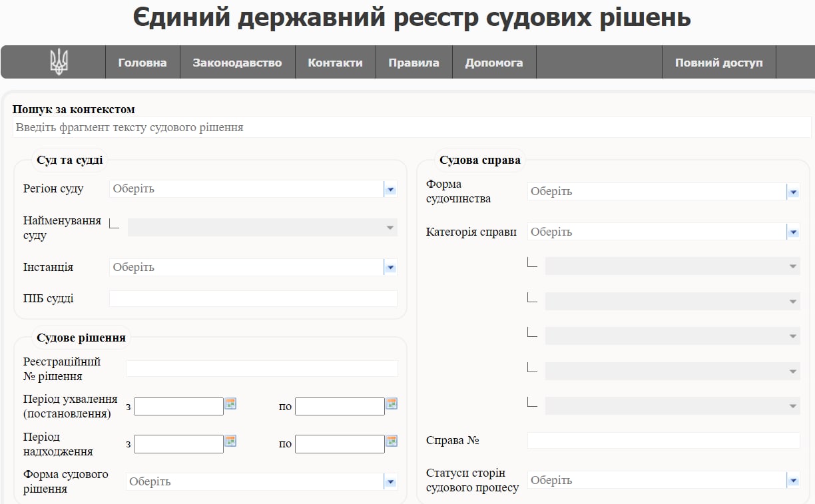Open calendar for Період ухвалення end date
Viewport: 815px width, 504px height.
click(x=392, y=403)
